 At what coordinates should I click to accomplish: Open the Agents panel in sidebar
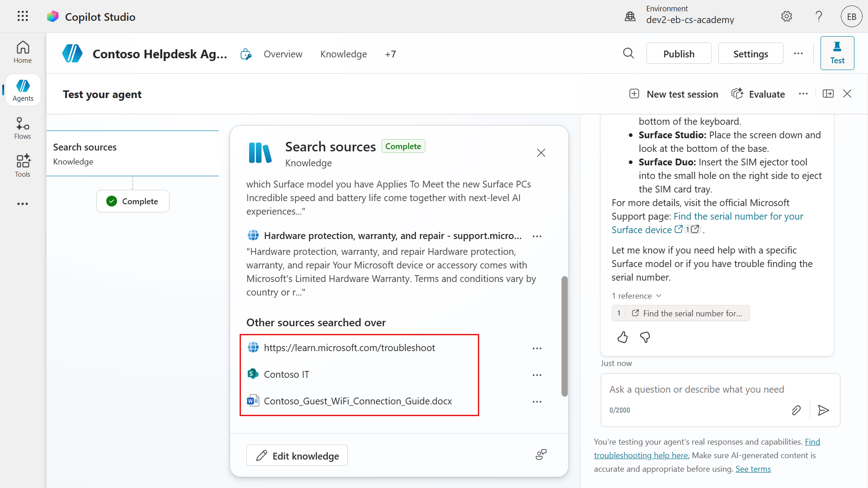tap(22, 89)
